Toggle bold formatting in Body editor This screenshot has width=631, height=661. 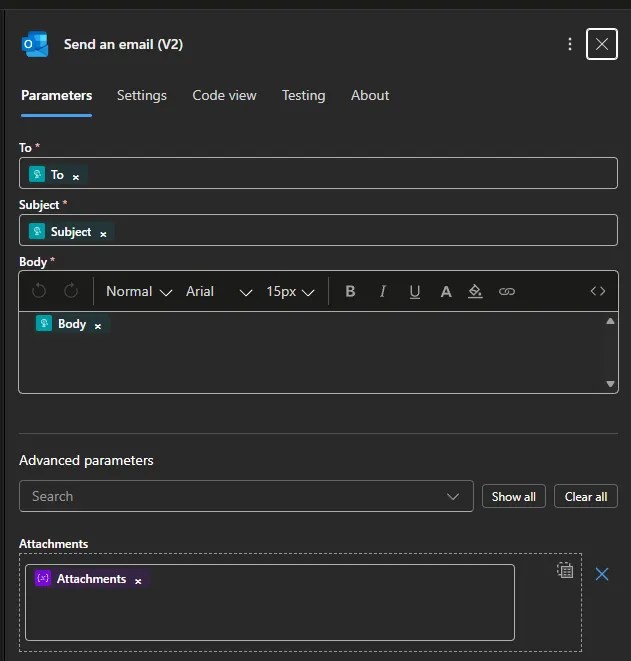350,291
